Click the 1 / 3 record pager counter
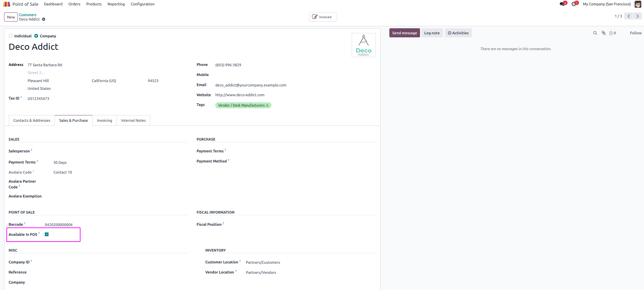This screenshot has height=290, width=644. pos(618,16)
